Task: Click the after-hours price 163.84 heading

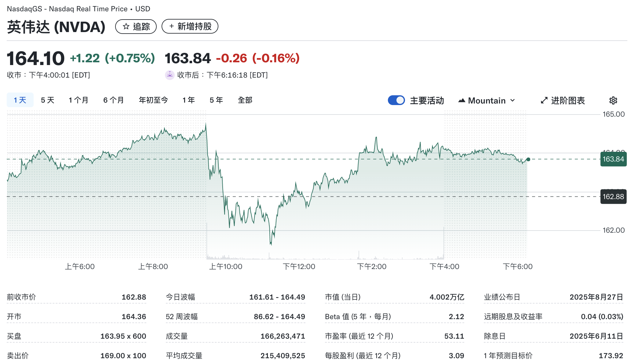Action: click(188, 58)
